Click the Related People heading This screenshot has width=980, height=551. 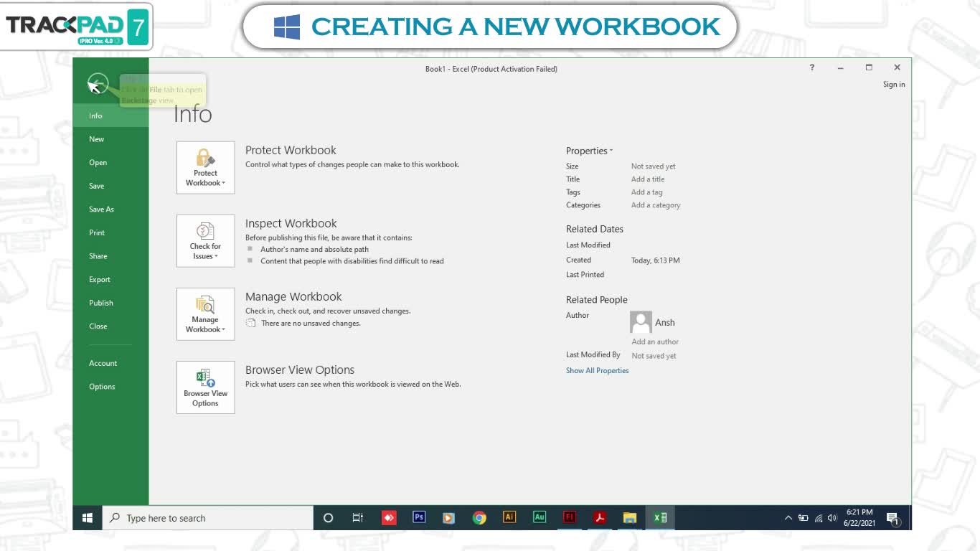tap(596, 300)
